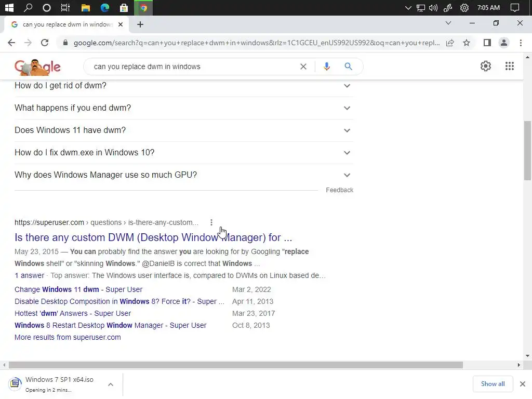Click the superuser.com result URL
Viewport: 532px width, 399px height.
pos(107,222)
